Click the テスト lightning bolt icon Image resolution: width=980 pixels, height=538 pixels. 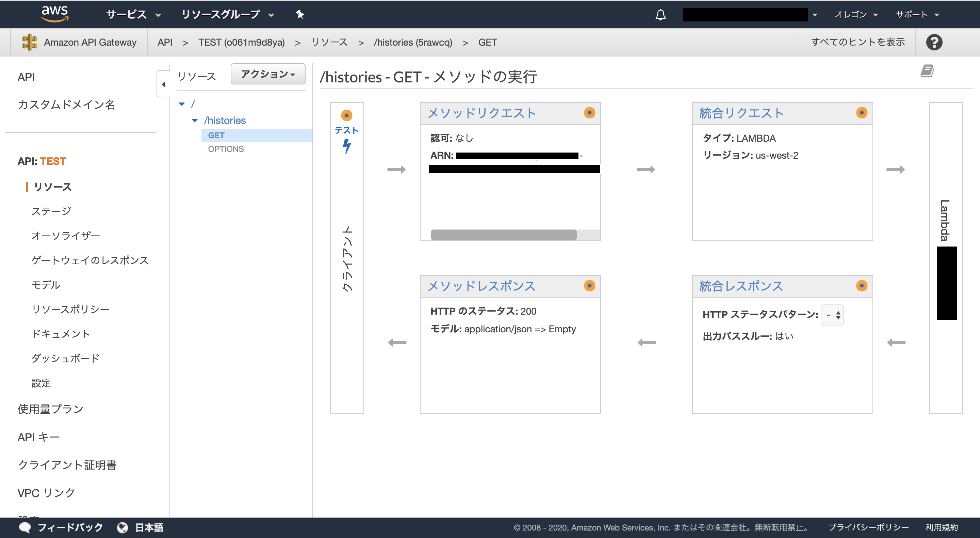346,145
